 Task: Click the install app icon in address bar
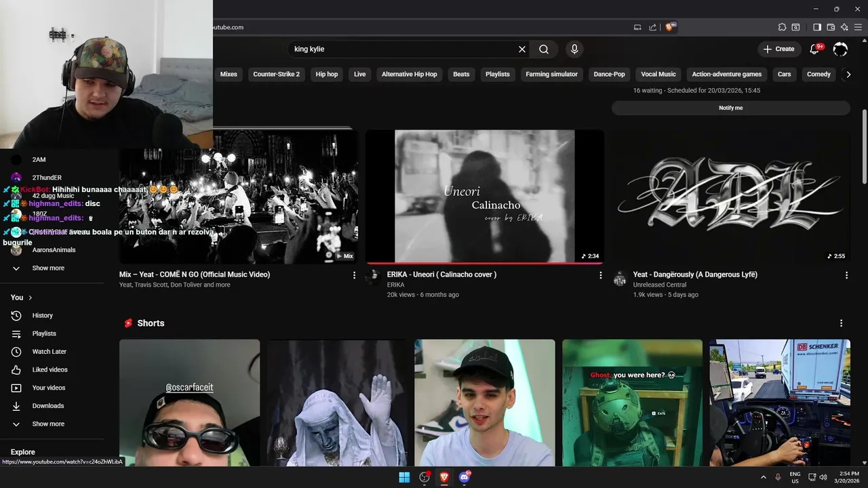pos(637,27)
